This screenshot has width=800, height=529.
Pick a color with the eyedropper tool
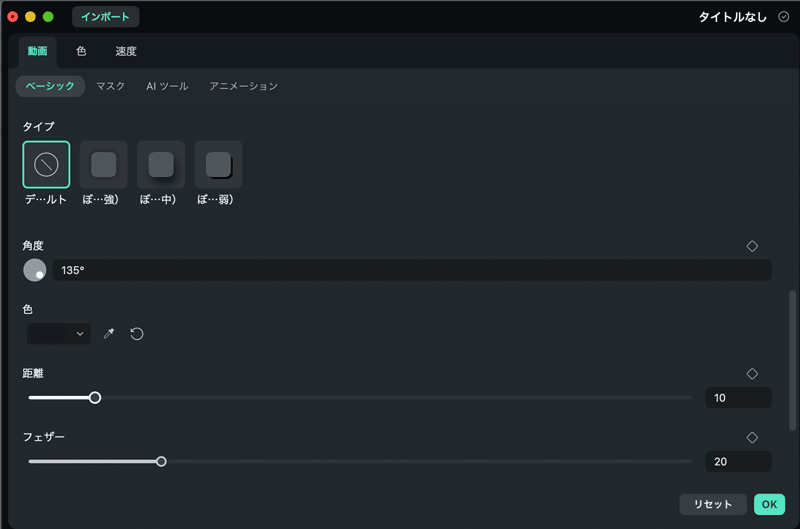109,334
